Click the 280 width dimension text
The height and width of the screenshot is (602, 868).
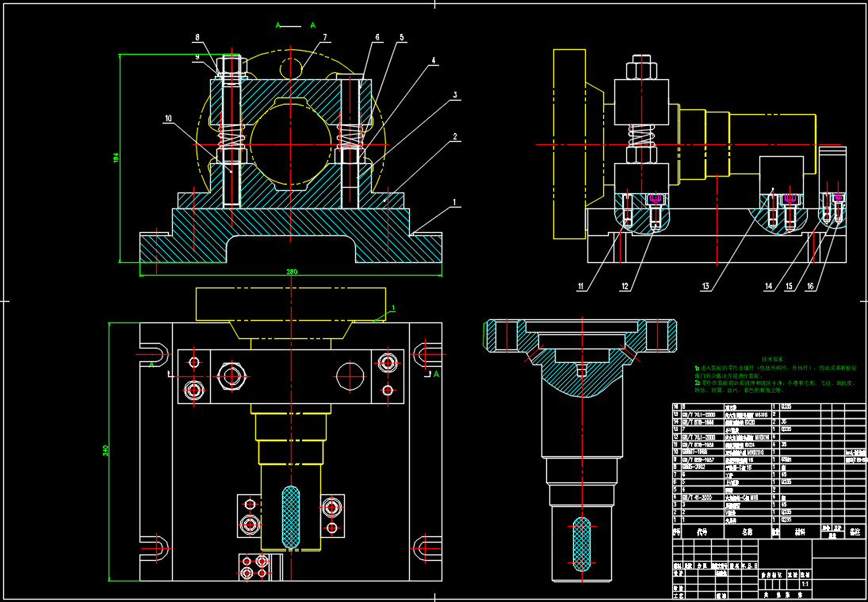(291, 272)
